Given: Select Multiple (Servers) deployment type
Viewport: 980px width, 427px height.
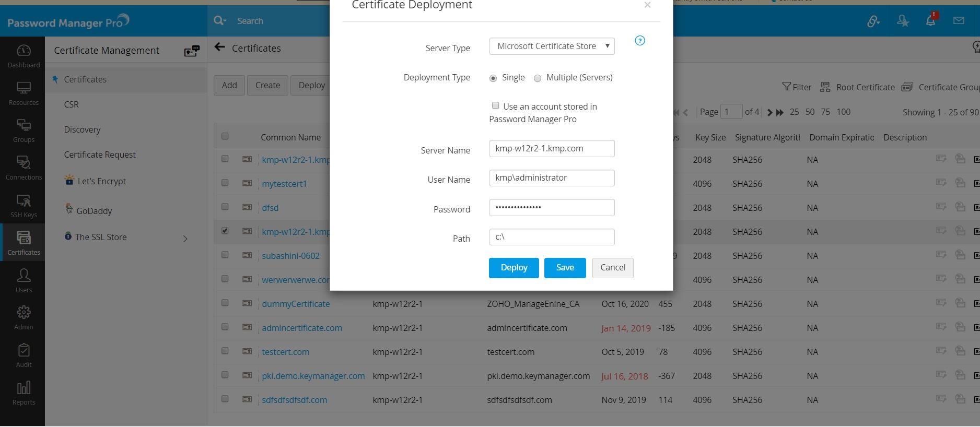Looking at the screenshot, I should (537, 78).
